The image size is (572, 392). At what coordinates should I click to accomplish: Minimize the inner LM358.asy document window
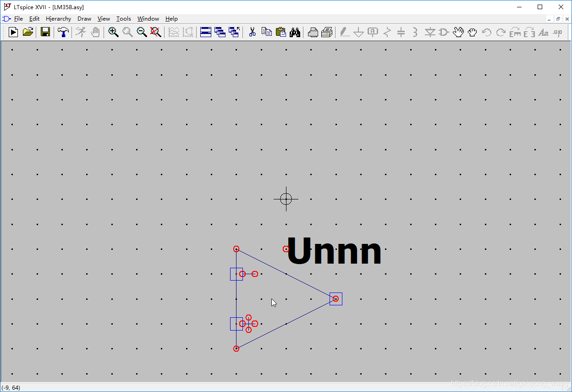click(550, 19)
